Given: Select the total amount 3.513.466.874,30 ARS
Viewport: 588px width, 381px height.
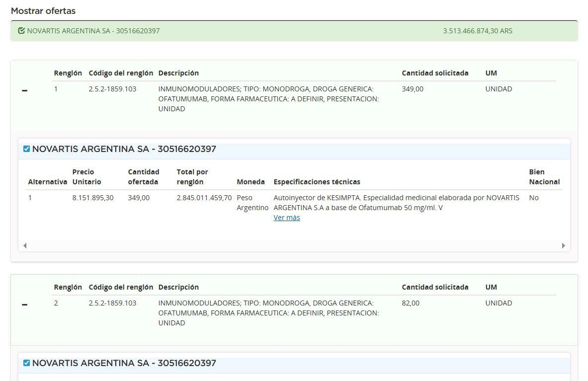Looking at the screenshot, I should [x=477, y=31].
